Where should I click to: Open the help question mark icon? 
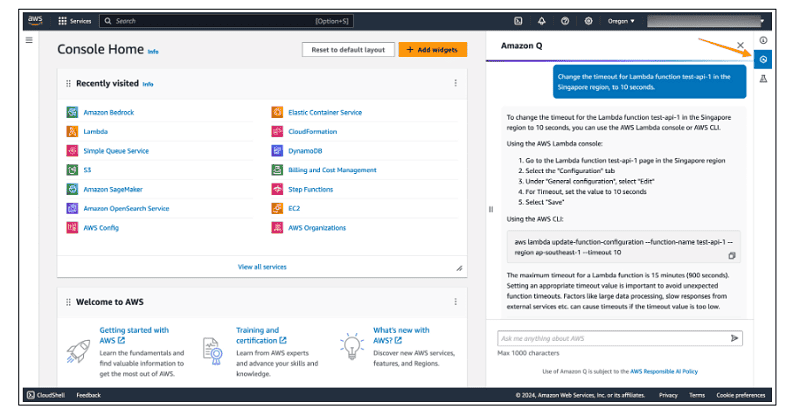[x=565, y=21]
